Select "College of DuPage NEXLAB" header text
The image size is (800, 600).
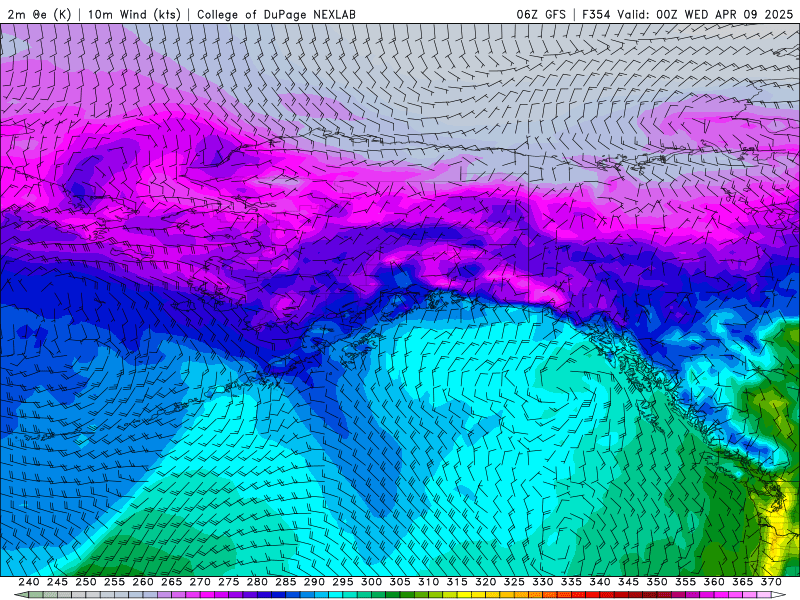[x=276, y=14]
